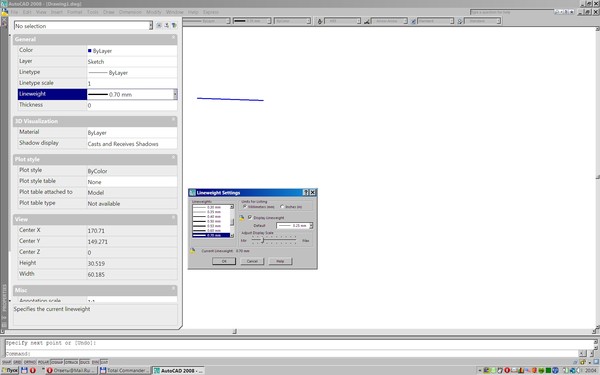Viewport: 600px width, 375px height.
Task: Click the Opera icon in taskbar quick launch
Action: click(x=33, y=370)
